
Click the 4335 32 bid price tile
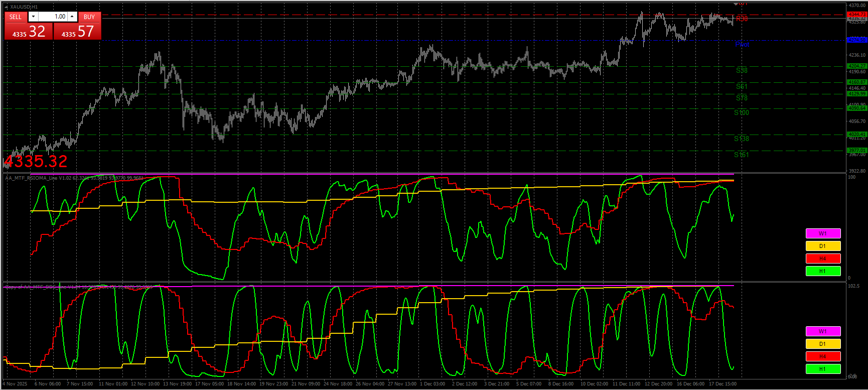[29, 32]
